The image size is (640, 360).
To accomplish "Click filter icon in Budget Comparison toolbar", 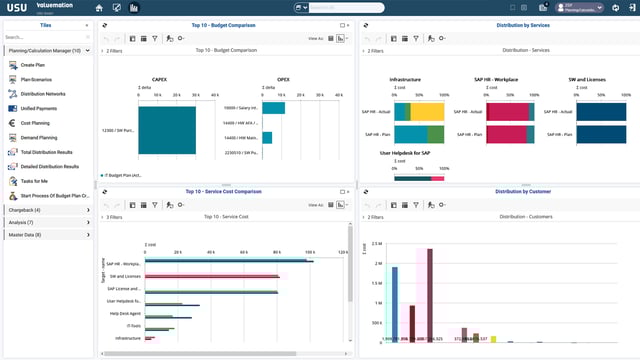I will [155, 38].
